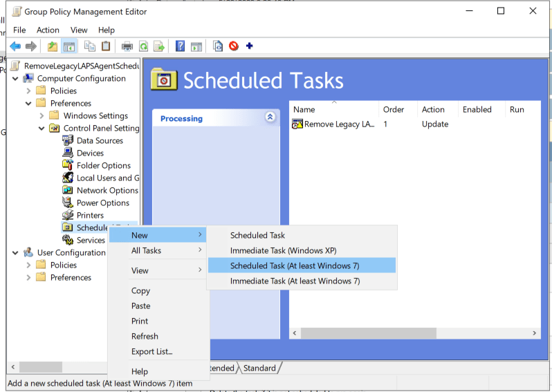Click the red stop-circle toolbar icon
Viewport: 552px width, 392px height.
(234, 46)
